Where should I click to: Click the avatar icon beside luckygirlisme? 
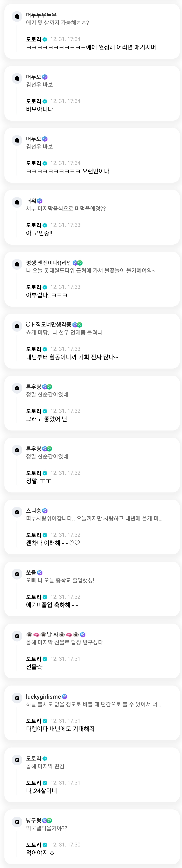click(17, 698)
